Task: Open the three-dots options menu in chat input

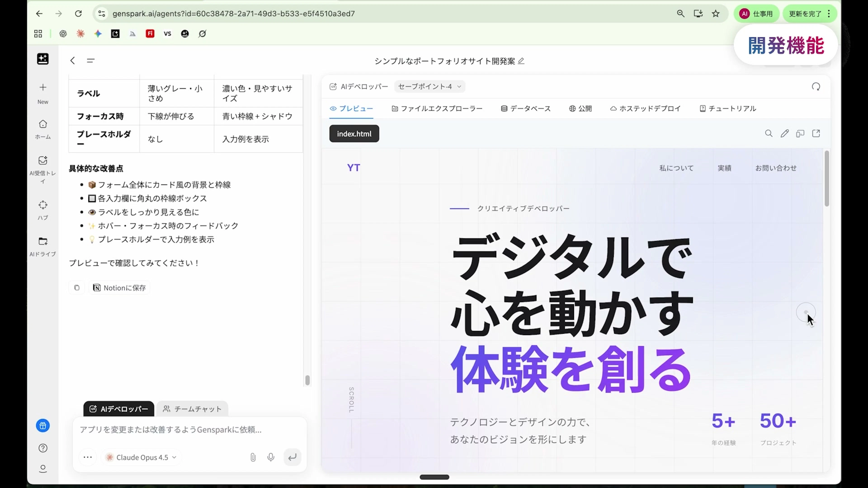Action: pos(88,457)
